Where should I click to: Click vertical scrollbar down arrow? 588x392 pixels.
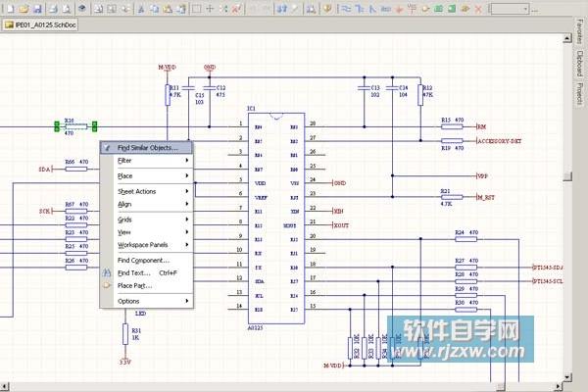[567, 376]
